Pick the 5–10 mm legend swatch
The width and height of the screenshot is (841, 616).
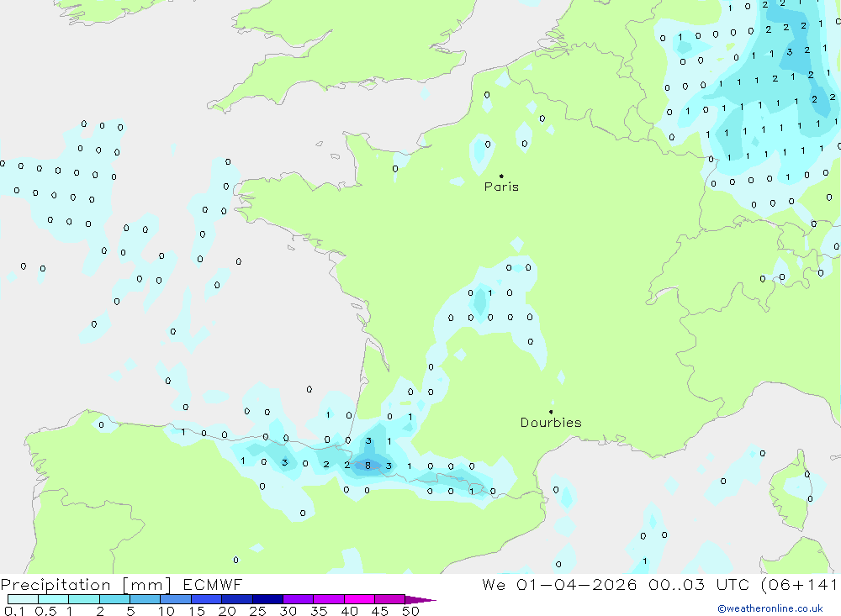(145, 599)
